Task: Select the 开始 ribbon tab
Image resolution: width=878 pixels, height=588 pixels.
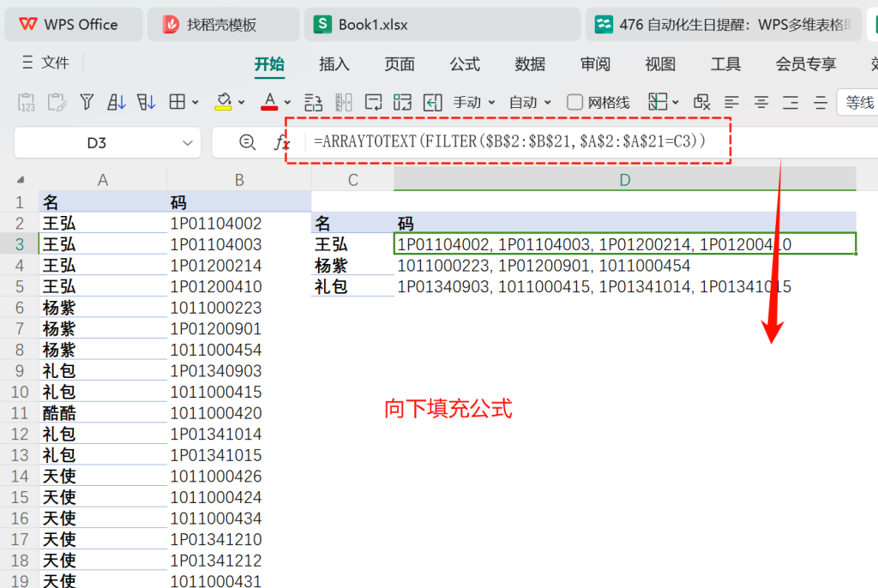Action: [269, 63]
